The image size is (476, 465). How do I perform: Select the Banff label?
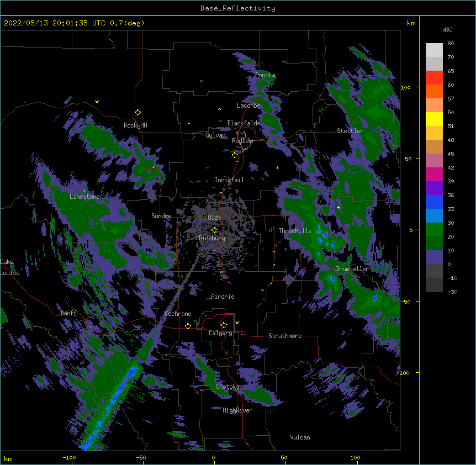pyautogui.click(x=68, y=313)
